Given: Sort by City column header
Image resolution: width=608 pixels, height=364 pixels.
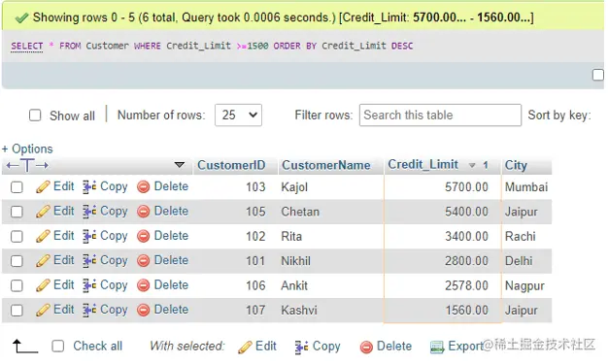Looking at the screenshot, I should (516, 166).
